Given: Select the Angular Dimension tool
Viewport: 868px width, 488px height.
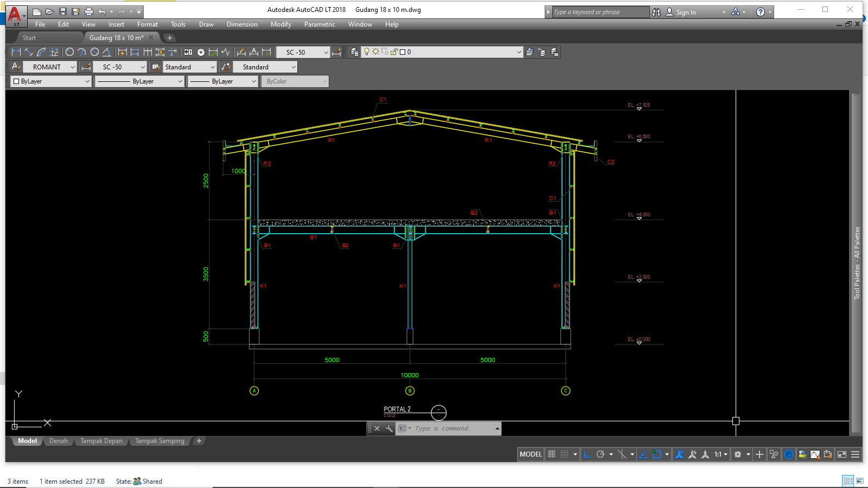Looking at the screenshot, I should click(x=107, y=52).
